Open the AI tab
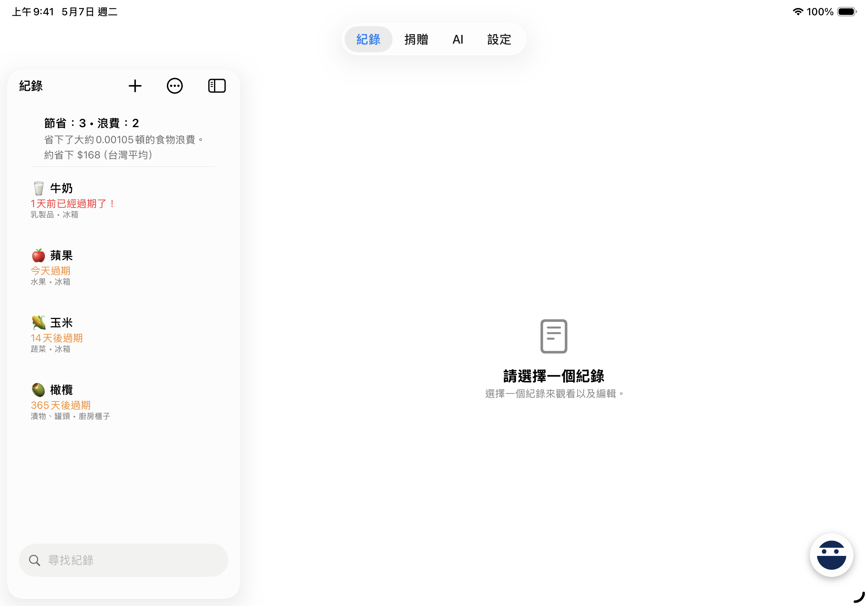This screenshot has width=868, height=606. tap(458, 39)
